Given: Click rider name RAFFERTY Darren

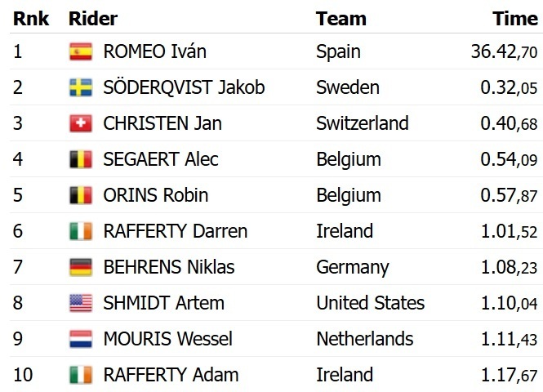Looking at the screenshot, I should click(x=175, y=232).
